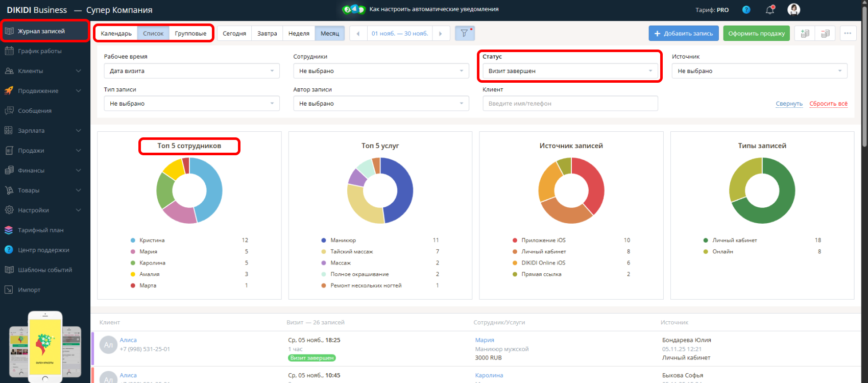Go to next month with right arrow
This screenshot has height=383, width=868.
[441, 34]
